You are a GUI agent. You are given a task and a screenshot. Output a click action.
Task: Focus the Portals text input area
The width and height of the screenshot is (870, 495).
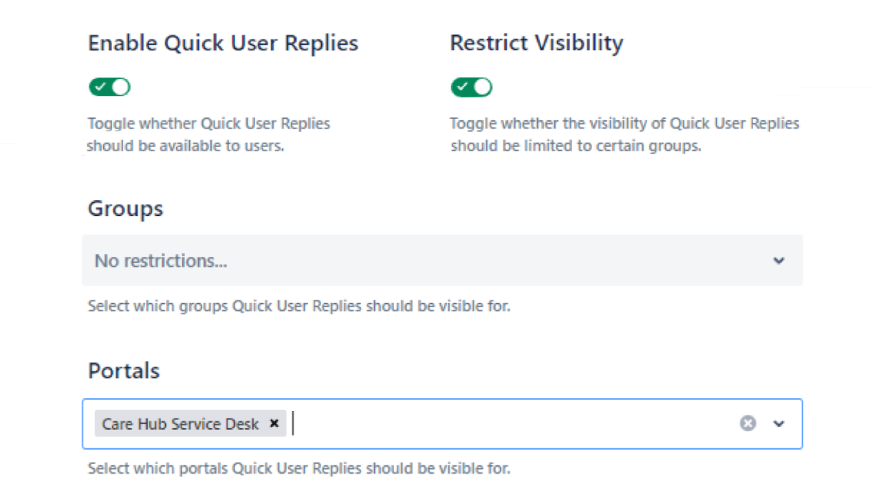[x=500, y=424]
